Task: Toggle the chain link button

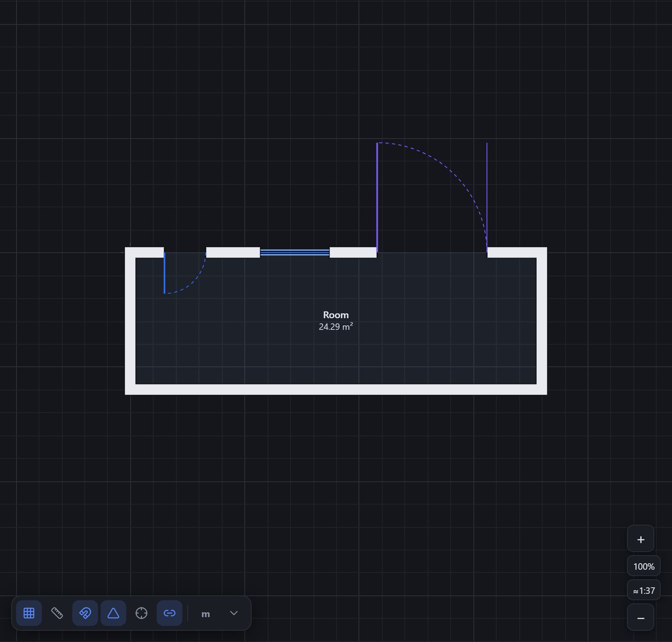Action: point(170,613)
